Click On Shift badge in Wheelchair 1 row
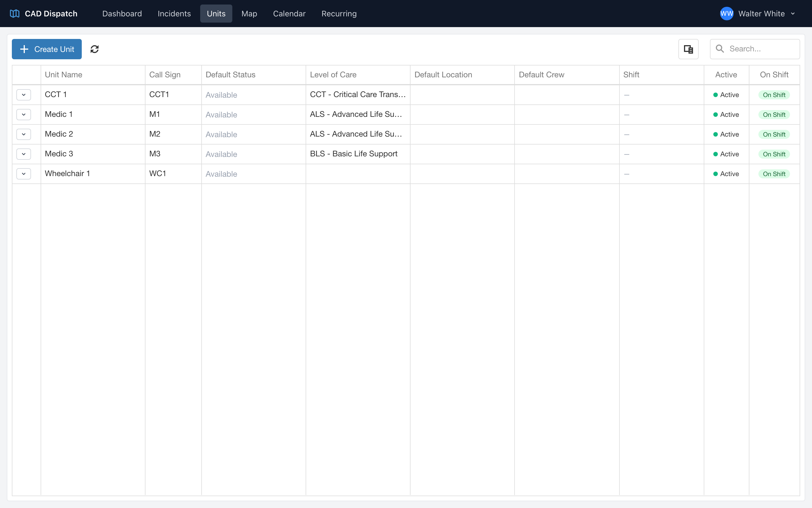Image resolution: width=812 pixels, height=508 pixels. point(774,174)
